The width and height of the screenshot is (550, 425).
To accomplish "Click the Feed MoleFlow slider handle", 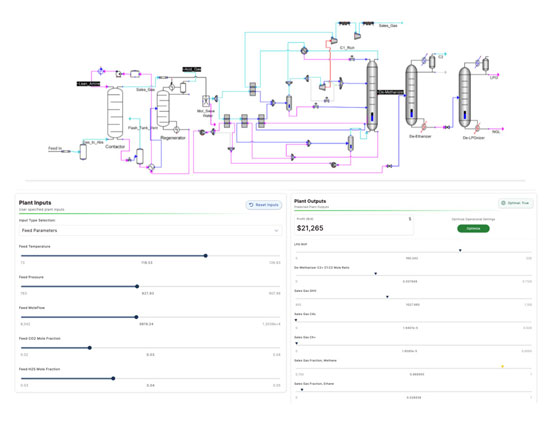I will [x=136, y=317].
